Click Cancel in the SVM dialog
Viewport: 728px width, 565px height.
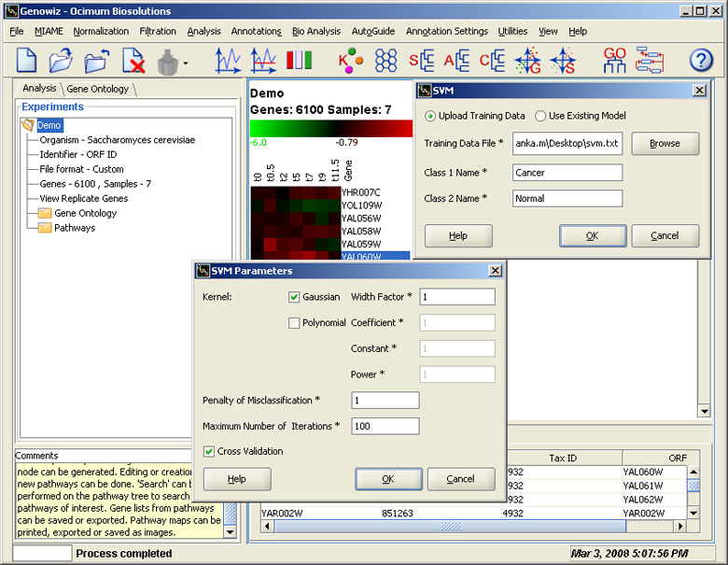(665, 235)
